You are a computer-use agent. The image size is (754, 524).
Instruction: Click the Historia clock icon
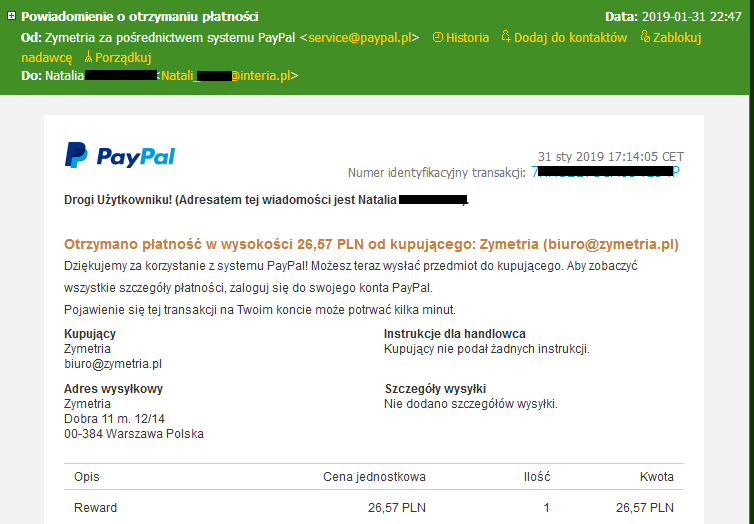(x=437, y=37)
